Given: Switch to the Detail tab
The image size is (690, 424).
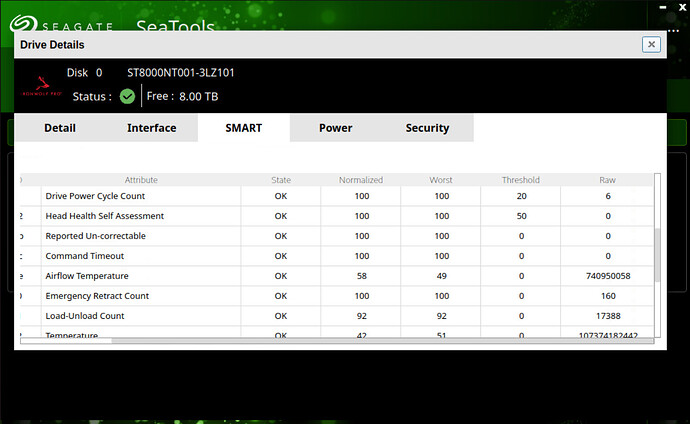Looking at the screenshot, I should 60,128.
